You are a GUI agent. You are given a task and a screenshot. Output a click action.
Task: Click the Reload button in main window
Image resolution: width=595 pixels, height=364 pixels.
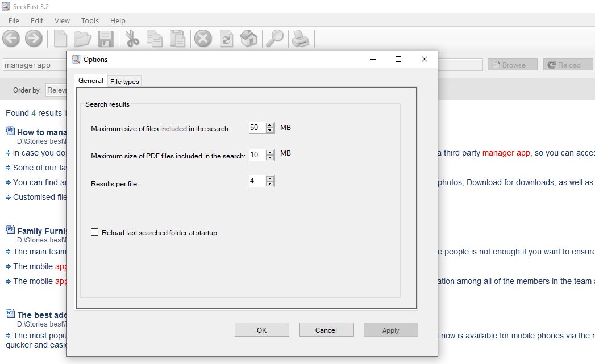pyautogui.click(x=568, y=65)
